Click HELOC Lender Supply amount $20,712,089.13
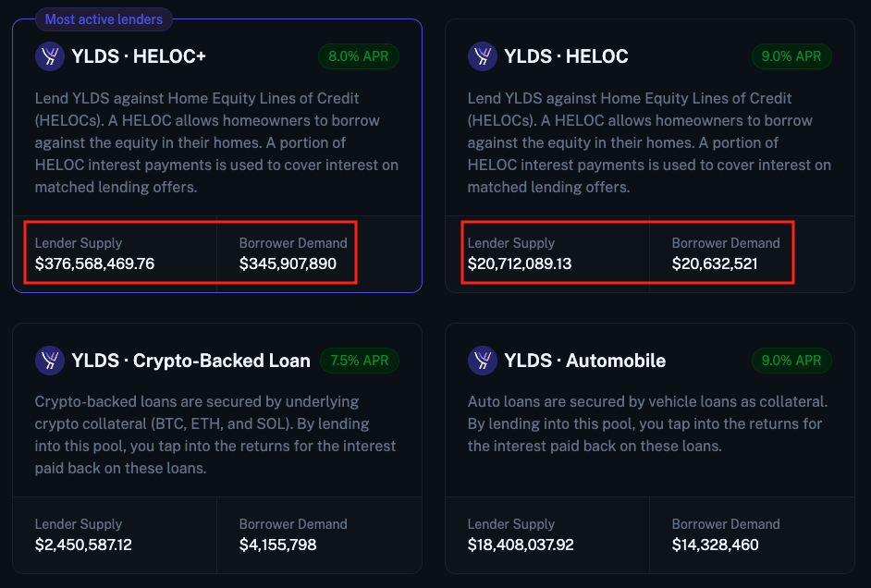This screenshot has width=871, height=588. (x=520, y=264)
